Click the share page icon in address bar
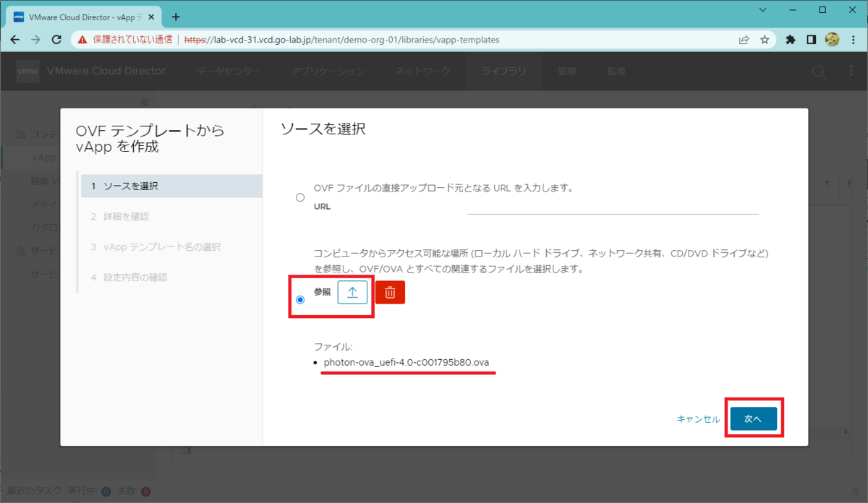 pyautogui.click(x=744, y=40)
